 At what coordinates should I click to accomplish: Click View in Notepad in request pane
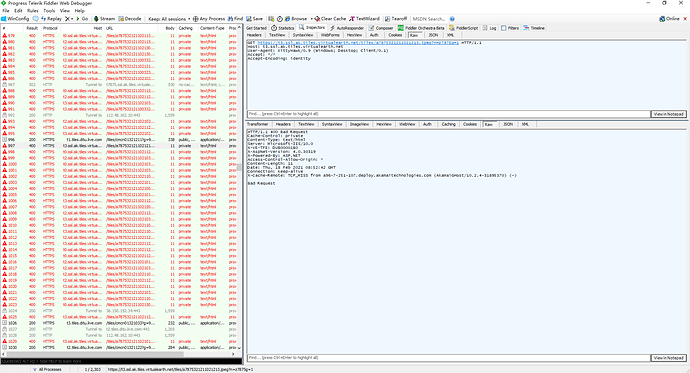click(668, 114)
